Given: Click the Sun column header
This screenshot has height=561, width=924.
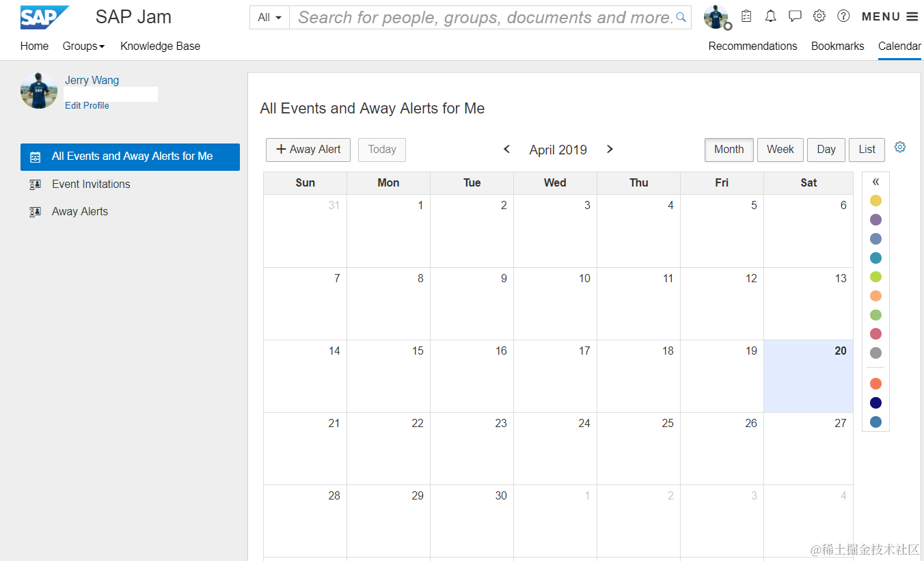Looking at the screenshot, I should point(305,182).
